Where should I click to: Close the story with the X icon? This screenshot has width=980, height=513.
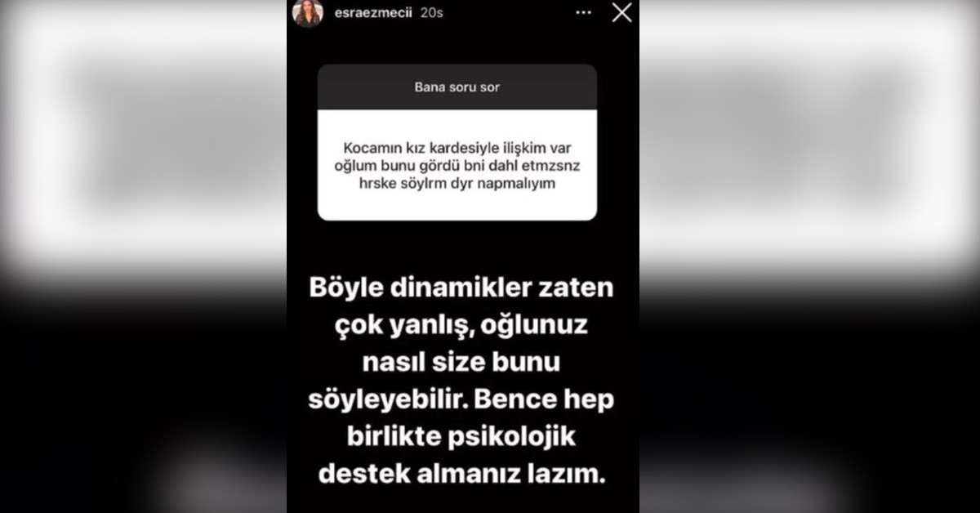[621, 12]
